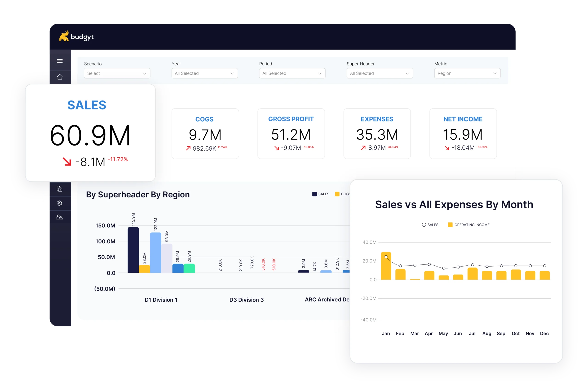Image resolution: width=588 pixels, height=387 pixels.
Task: Click the budgyt logo
Action: (76, 36)
